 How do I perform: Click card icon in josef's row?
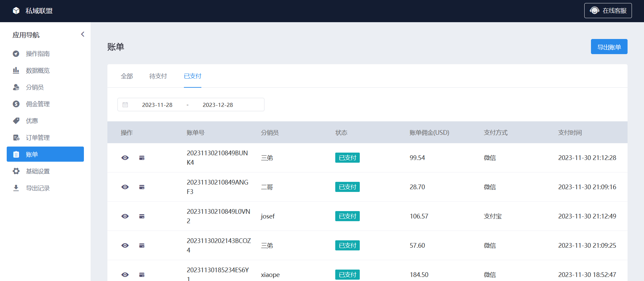(x=142, y=216)
